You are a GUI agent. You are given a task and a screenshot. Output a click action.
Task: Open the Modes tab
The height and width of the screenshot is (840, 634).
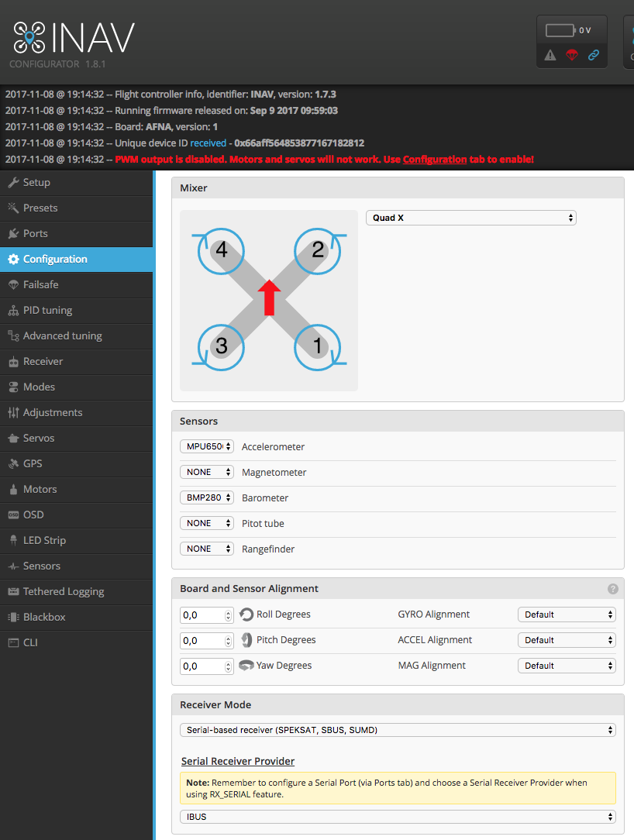point(77,387)
